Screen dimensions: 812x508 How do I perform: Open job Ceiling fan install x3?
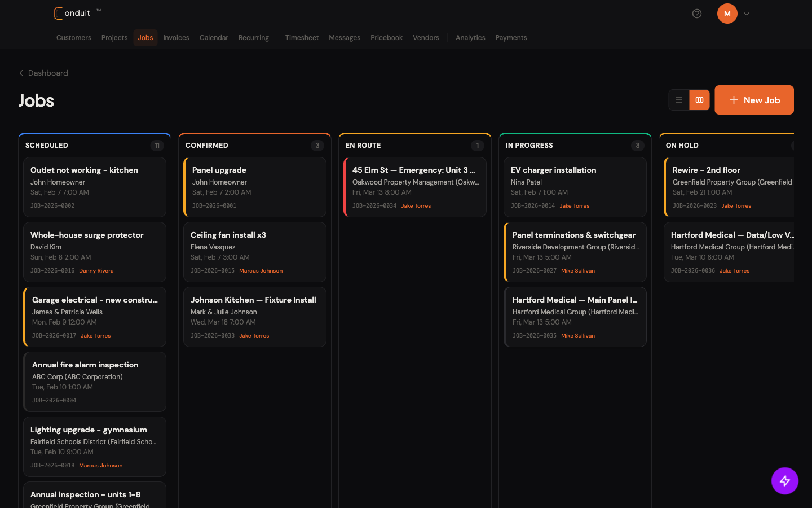coord(255,252)
